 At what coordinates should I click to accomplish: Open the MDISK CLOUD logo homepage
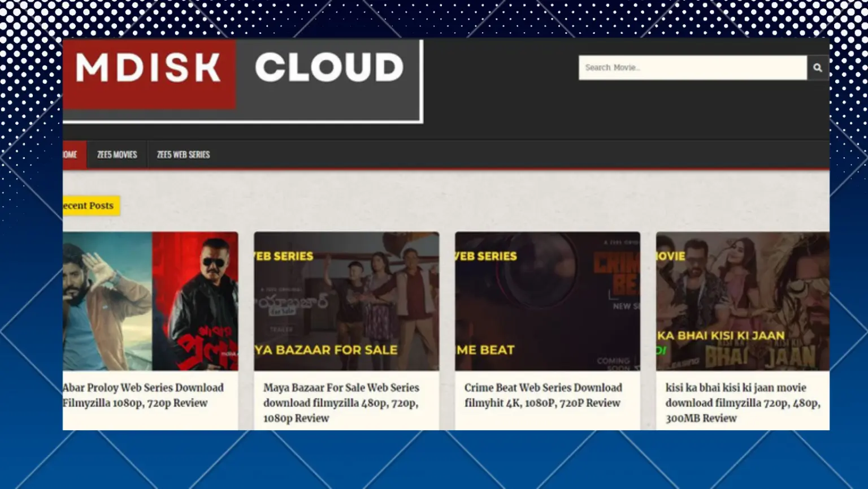[x=242, y=80]
